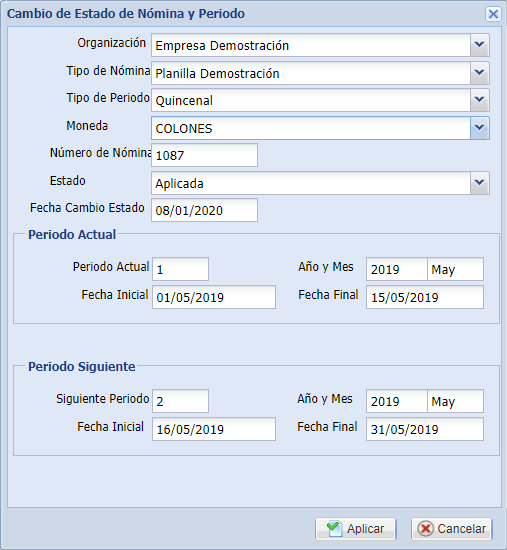This screenshot has height=550, width=507.
Task: Click Periodo Siguiente Fecha Inicial field
Action: tap(214, 429)
